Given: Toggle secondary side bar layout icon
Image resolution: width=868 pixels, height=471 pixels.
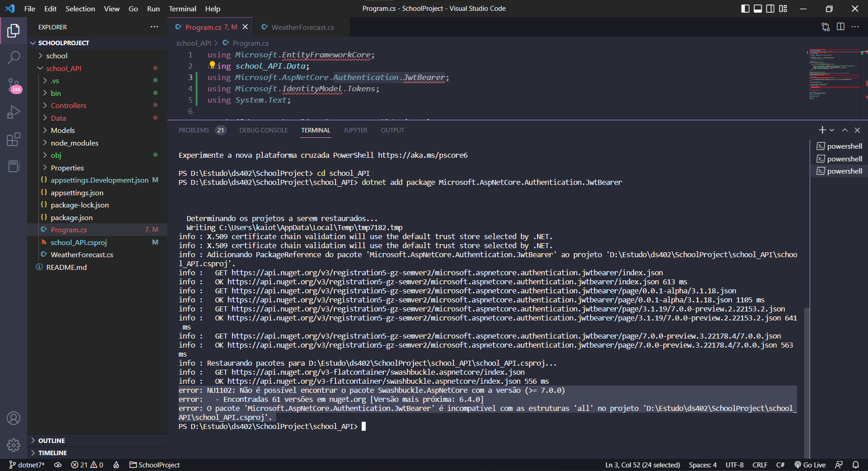Looking at the screenshot, I should [x=770, y=9].
